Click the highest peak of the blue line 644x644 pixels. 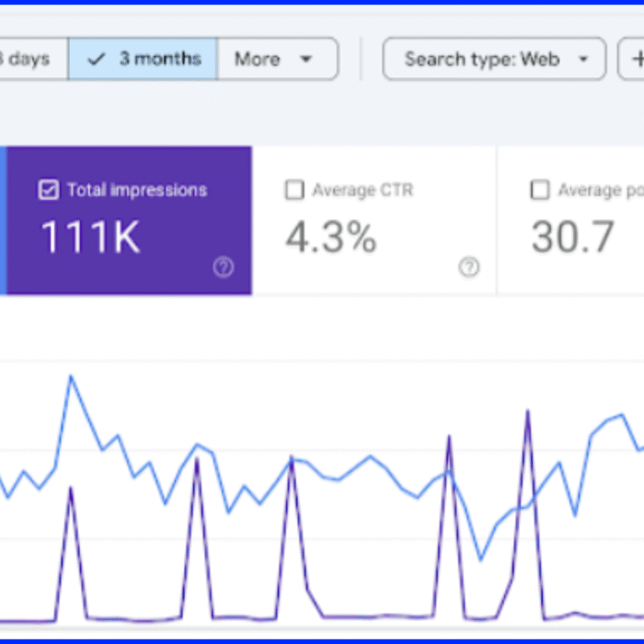coord(71,375)
